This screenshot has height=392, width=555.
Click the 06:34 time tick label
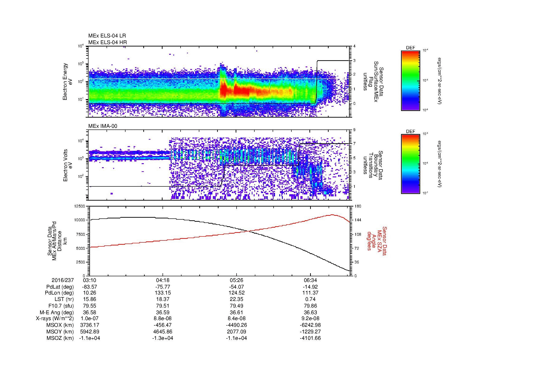[310, 280]
